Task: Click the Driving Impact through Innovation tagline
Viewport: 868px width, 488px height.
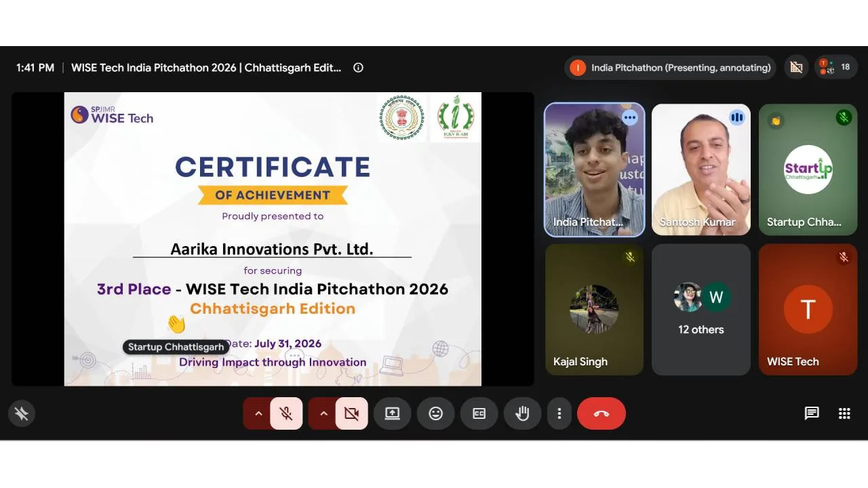Action: point(273,362)
